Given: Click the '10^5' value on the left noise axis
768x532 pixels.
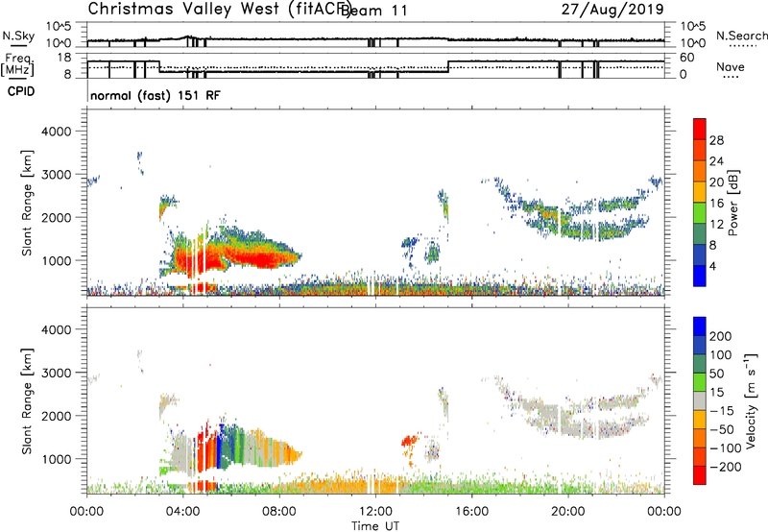Looking at the screenshot, I should point(59,27).
